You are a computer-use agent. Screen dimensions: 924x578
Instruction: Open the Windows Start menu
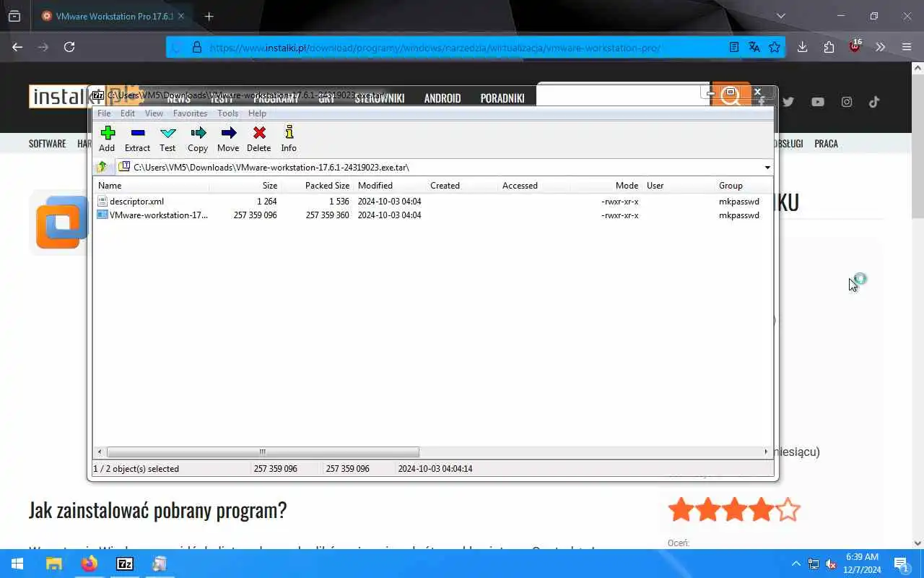[x=17, y=564]
